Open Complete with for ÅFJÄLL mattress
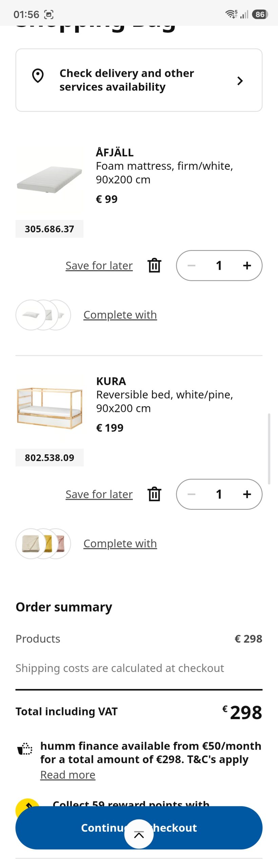 point(120,315)
